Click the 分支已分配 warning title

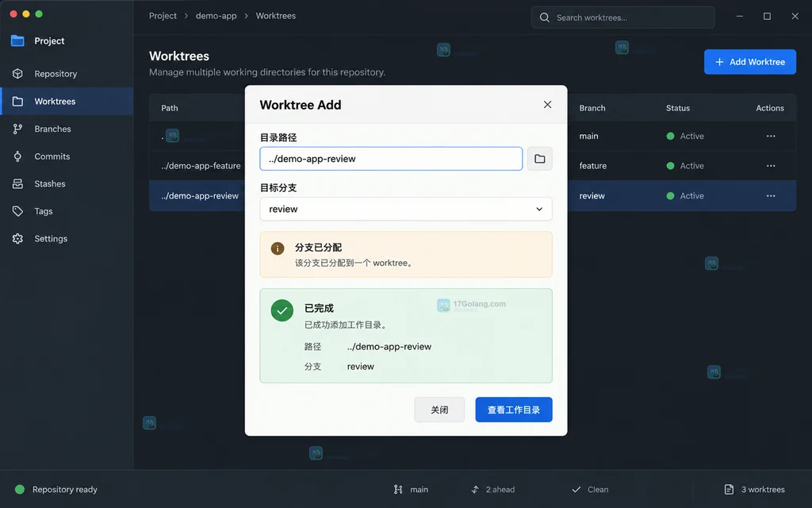click(x=319, y=248)
